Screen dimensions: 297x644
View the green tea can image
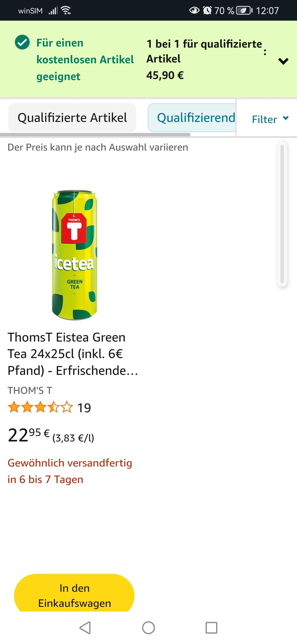(x=74, y=255)
